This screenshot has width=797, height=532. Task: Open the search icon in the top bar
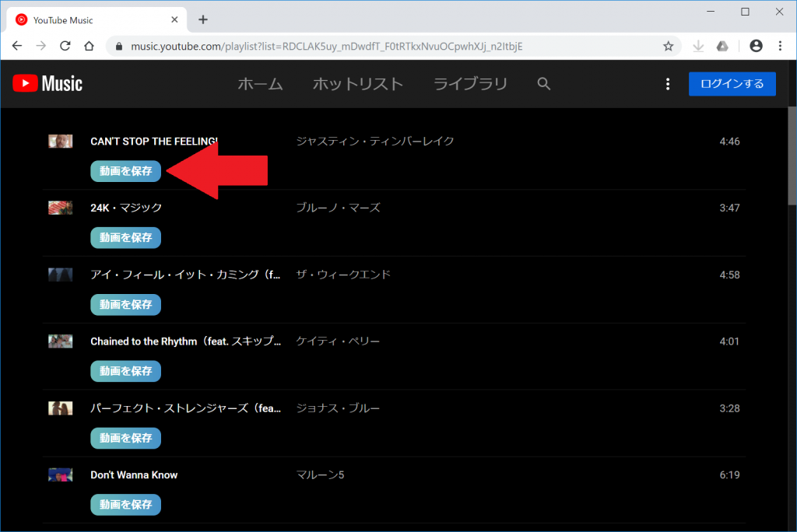pos(543,83)
